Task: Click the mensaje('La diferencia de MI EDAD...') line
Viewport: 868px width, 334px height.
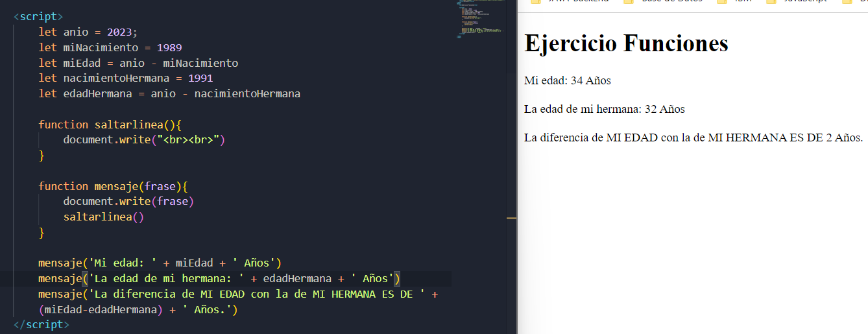Action: pos(239,294)
